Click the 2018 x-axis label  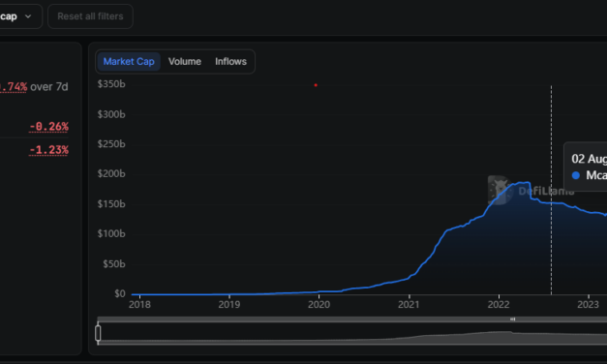pyautogui.click(x=139, y=304)
